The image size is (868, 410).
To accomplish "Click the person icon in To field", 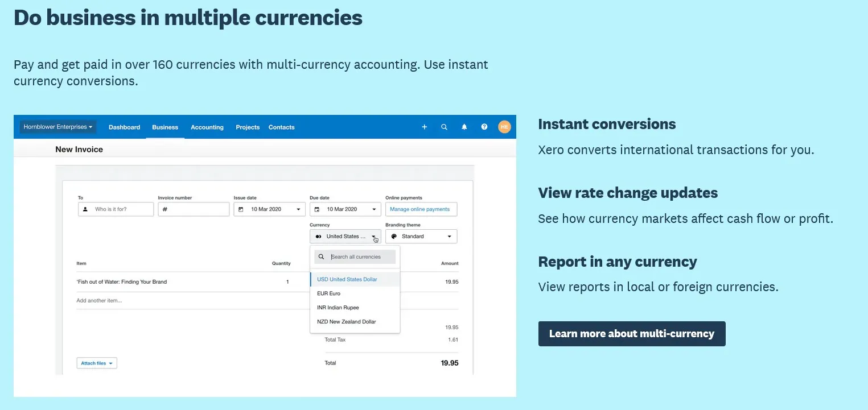I will pyautogui.click(x=85, y=209).
